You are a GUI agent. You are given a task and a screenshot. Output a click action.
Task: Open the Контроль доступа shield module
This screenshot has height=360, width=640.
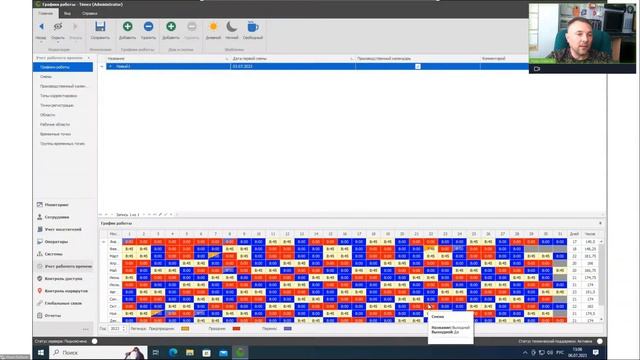tap(64, 278)
